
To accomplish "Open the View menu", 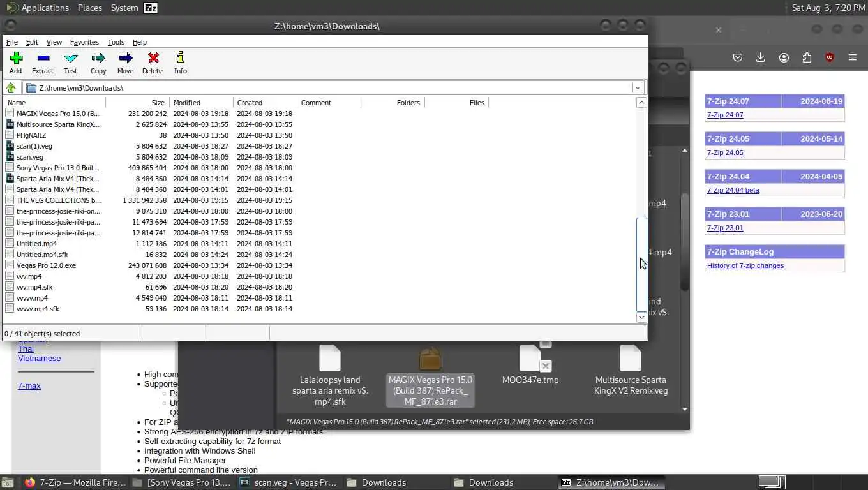I will [x=54, y=42].
